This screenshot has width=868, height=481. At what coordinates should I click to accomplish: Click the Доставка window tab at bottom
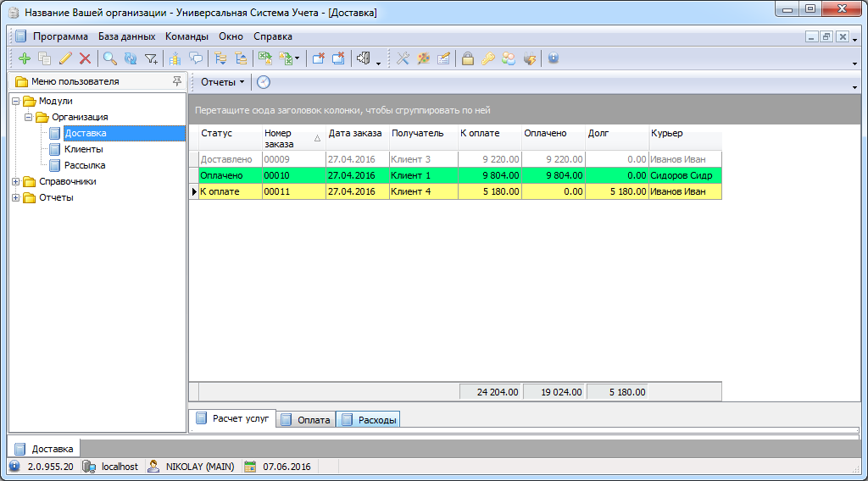[x=44, y=449]
